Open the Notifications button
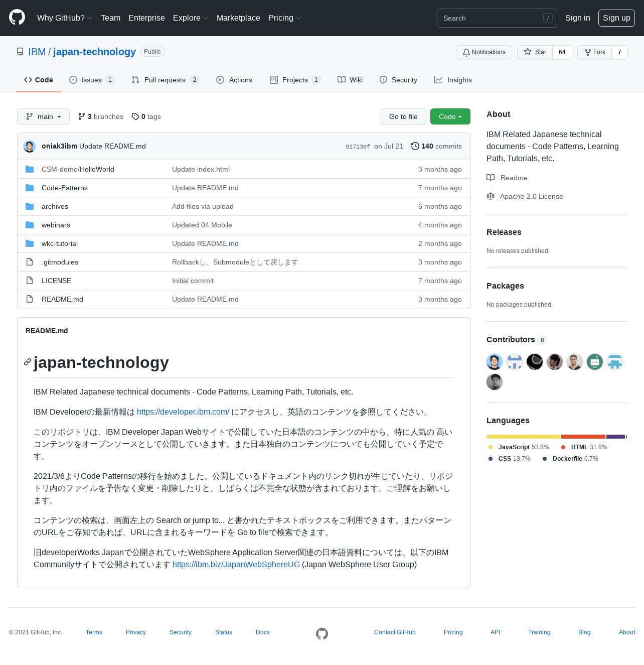The image size is (644, 665). pyautogui.click(x=484, y=52)
